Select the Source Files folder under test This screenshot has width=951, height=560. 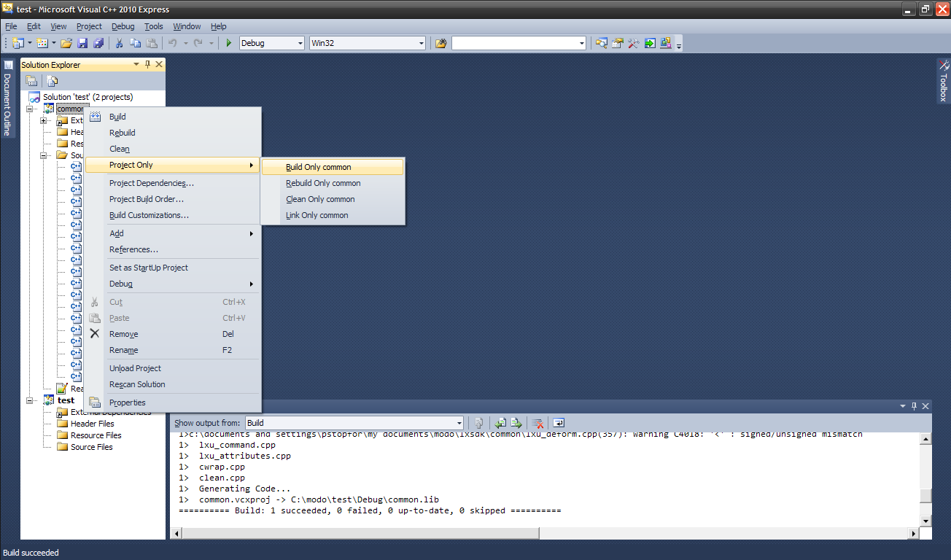click(91, 447)
